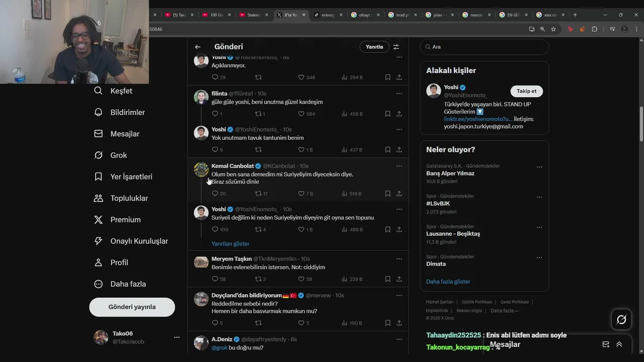Follow Yoshi with Takip et button
Screen dimensions: 644x362
pos(527,91)
